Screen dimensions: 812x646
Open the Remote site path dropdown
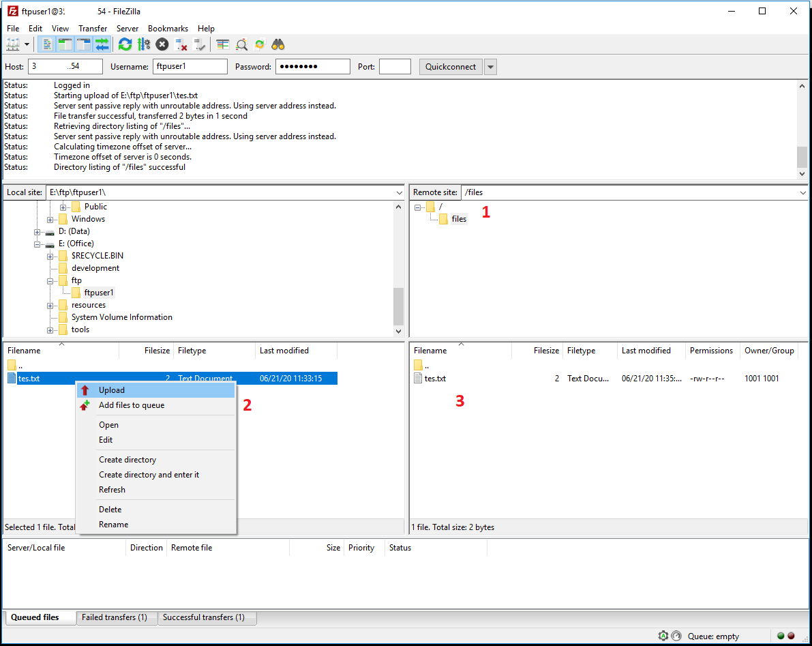coord(802,193)
